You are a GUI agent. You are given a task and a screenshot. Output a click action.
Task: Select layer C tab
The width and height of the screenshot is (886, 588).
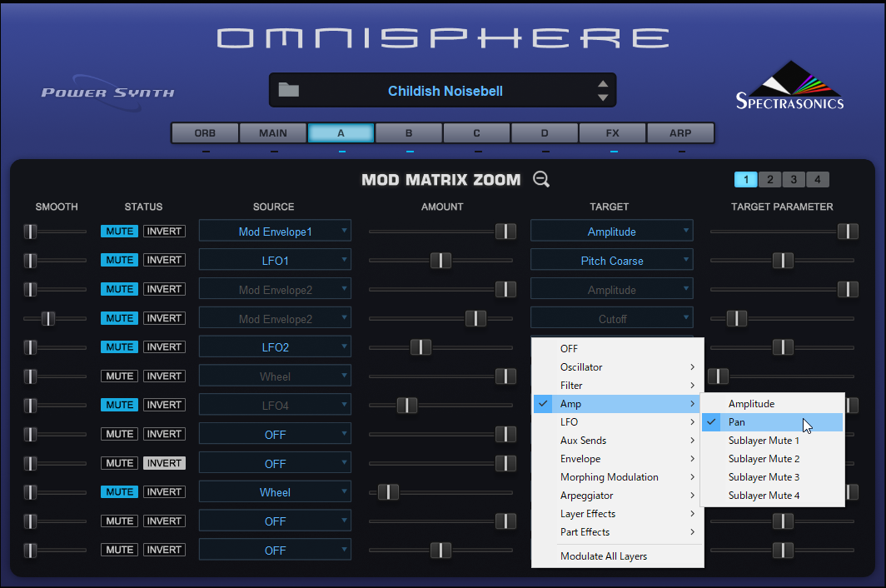point(476,133)
